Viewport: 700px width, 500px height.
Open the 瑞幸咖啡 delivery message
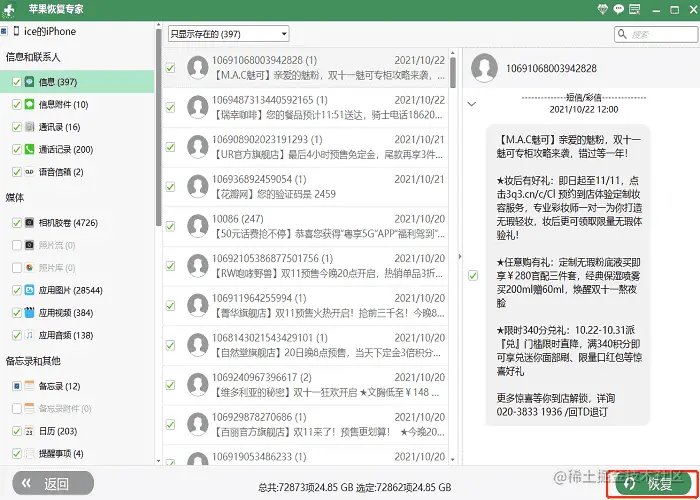pos(305,108)
